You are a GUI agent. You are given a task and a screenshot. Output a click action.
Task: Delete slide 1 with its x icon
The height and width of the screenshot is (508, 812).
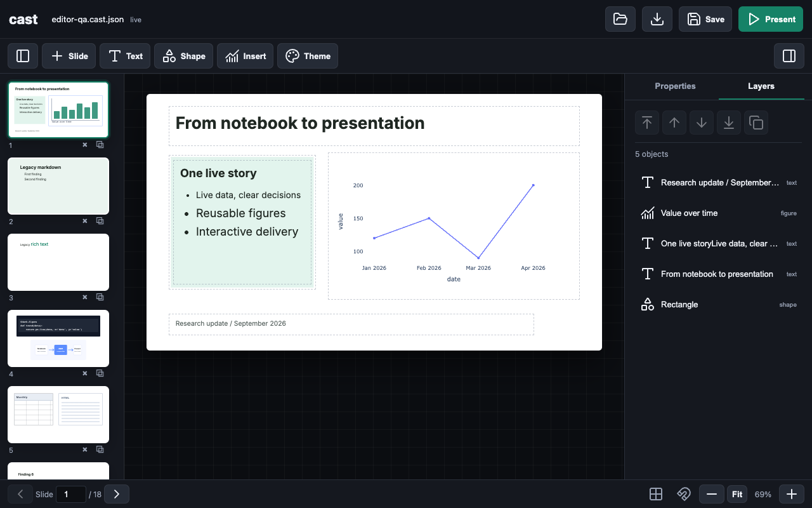tap(85, 145)
